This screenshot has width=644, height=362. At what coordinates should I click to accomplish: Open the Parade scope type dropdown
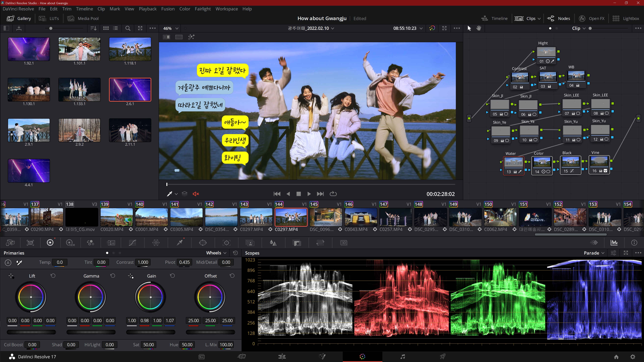(594, 253)
